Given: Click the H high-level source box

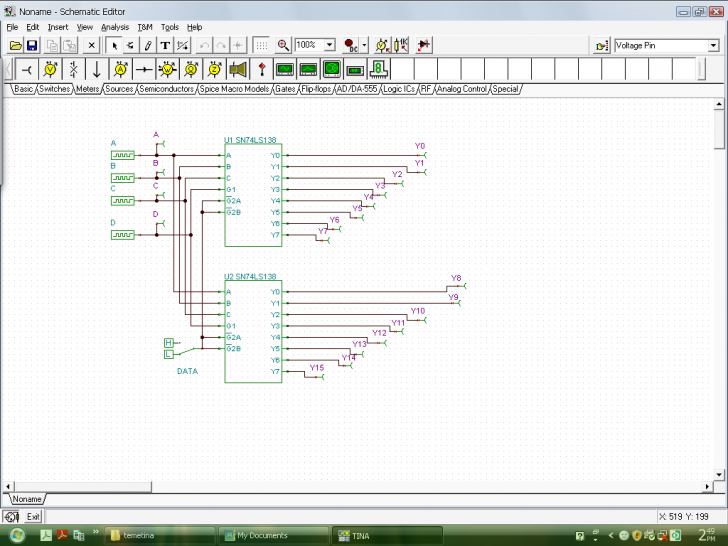Looking at the screenshot, I should click(x=169, y=343).
